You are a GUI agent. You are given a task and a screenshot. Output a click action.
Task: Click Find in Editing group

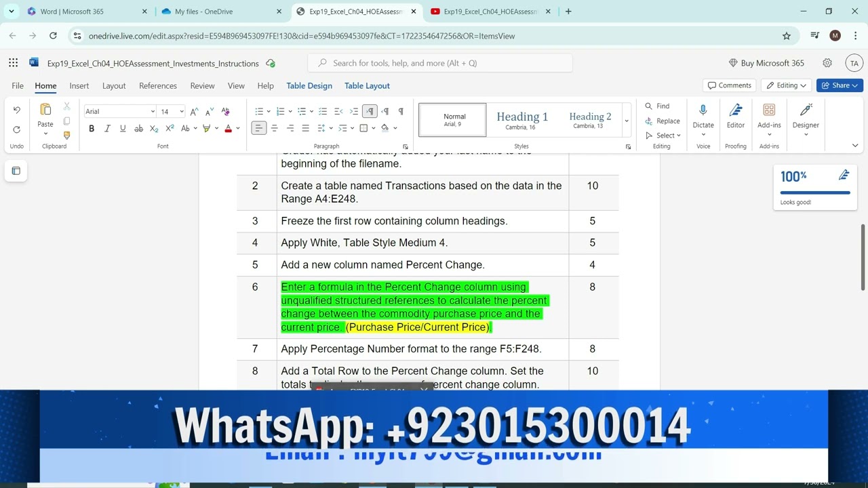657,106
